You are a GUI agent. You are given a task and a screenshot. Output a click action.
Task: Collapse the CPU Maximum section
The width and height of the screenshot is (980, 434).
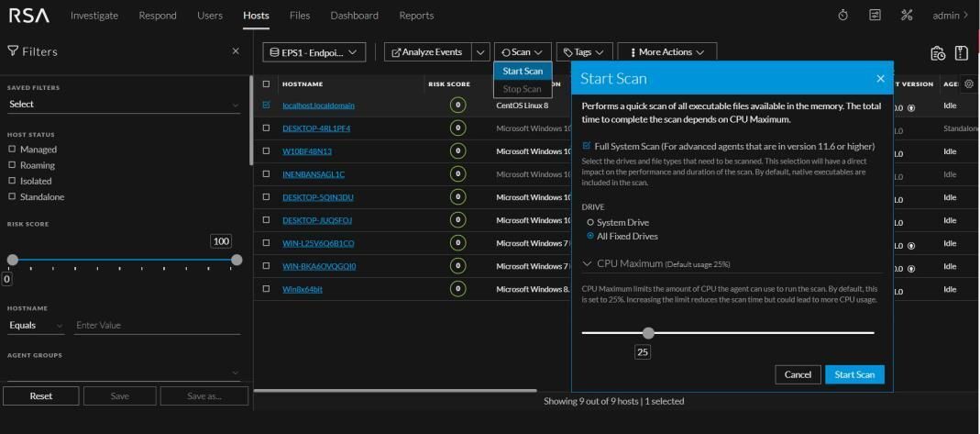(x=589, y=264)
